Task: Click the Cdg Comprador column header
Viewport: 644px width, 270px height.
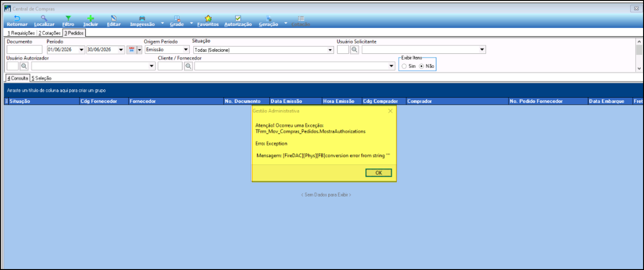Action: coord(383,101)
